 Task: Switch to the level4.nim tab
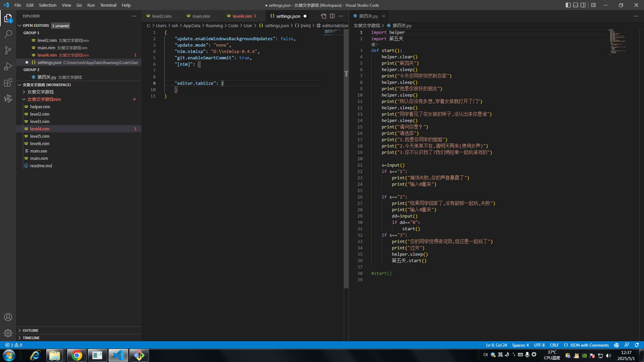[242, 16]
